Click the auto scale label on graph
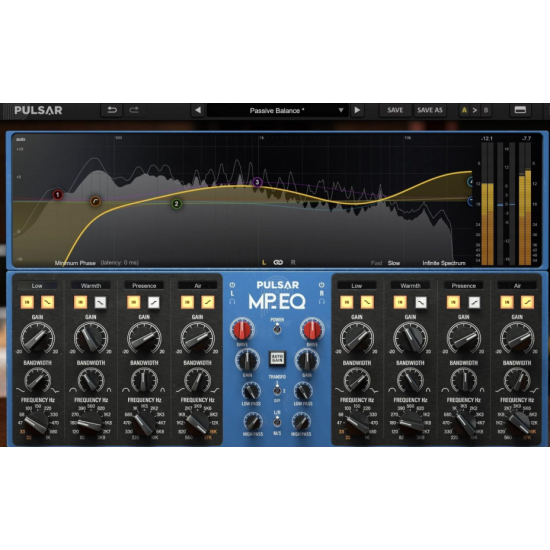Image resolution: width=550 pixels, height=550 pixels. coord(20,139)
